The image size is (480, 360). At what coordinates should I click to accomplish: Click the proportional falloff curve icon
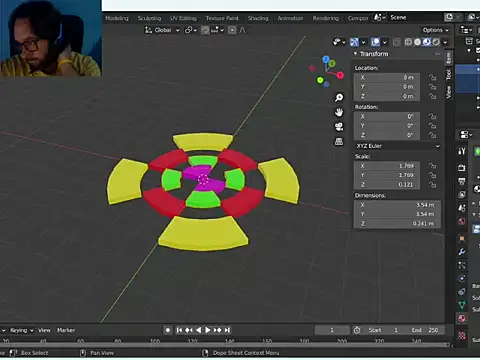[x=242, y=30]
